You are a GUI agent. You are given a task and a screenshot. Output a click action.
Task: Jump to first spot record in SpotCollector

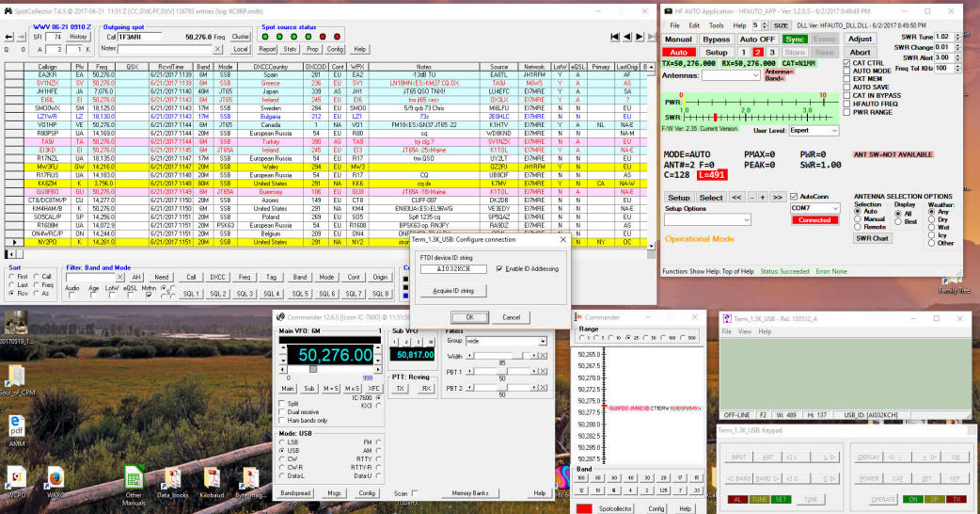click(x=615, y=37)
